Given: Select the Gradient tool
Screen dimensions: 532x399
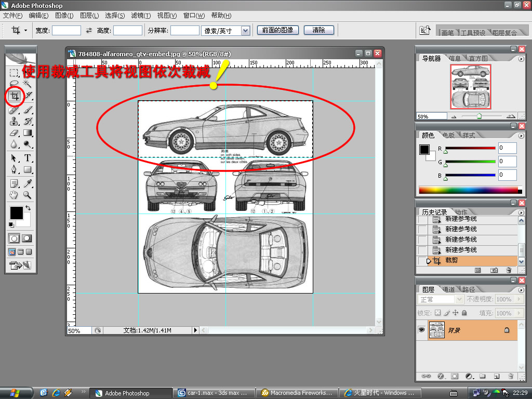Looking at the screenshot, I should [28, 132].
